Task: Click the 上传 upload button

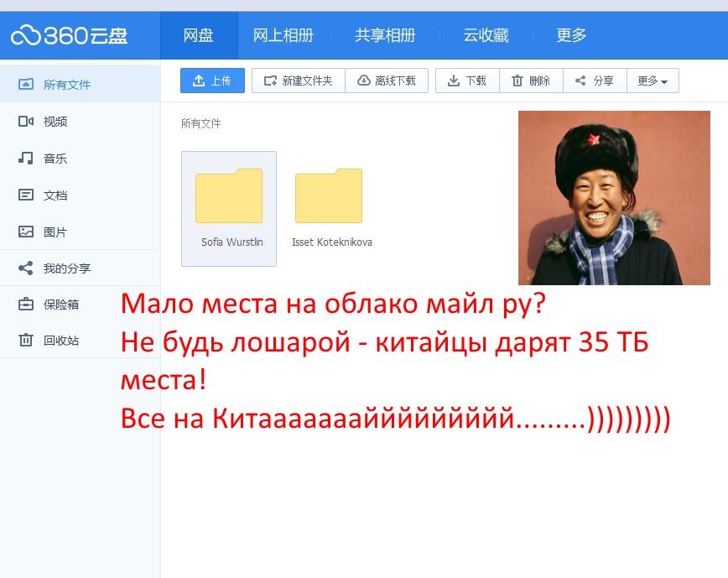Action: click(x=212, y=81)
